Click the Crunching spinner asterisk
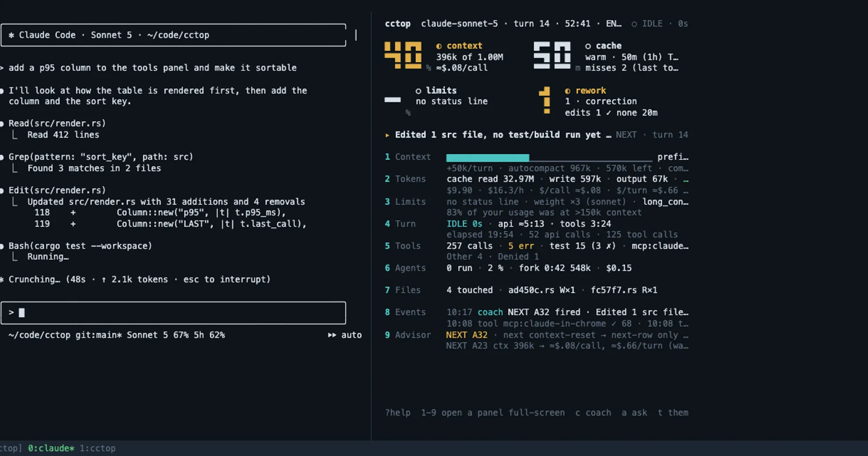 tap(2, 279)
